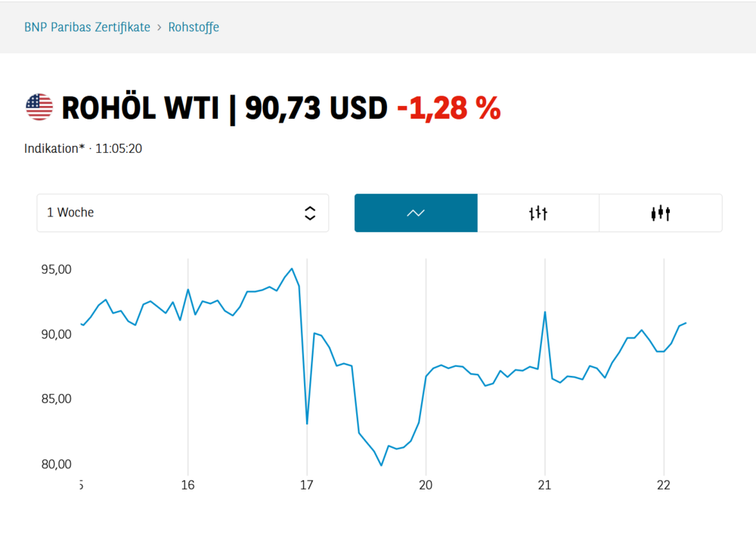
Task: Click the red -1,28 % change value
Action: coord(449,108)
